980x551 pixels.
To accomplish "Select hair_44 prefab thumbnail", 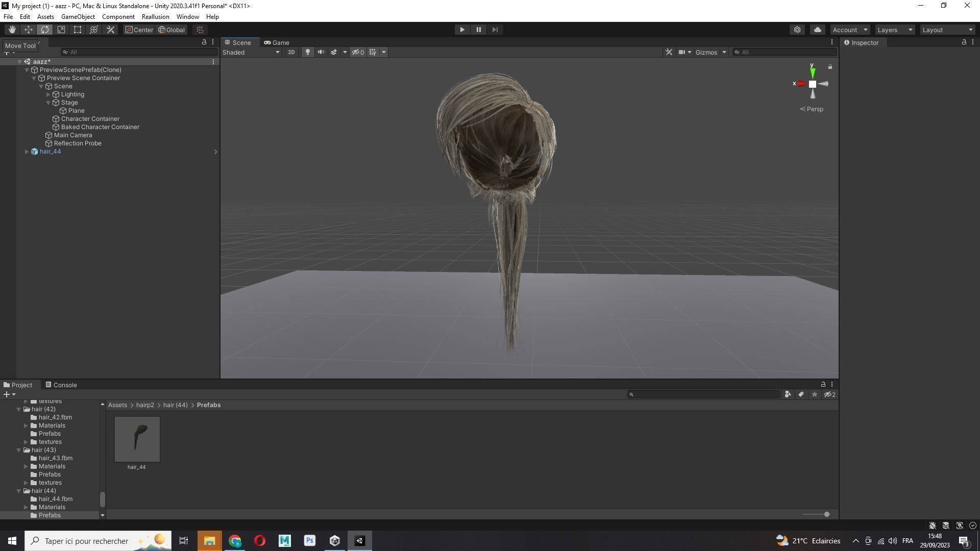I will coord(137,439).
